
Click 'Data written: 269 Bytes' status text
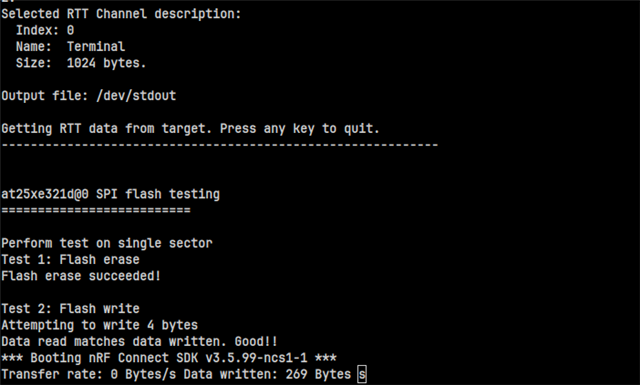pyautogui.click(x=267, y=374)
